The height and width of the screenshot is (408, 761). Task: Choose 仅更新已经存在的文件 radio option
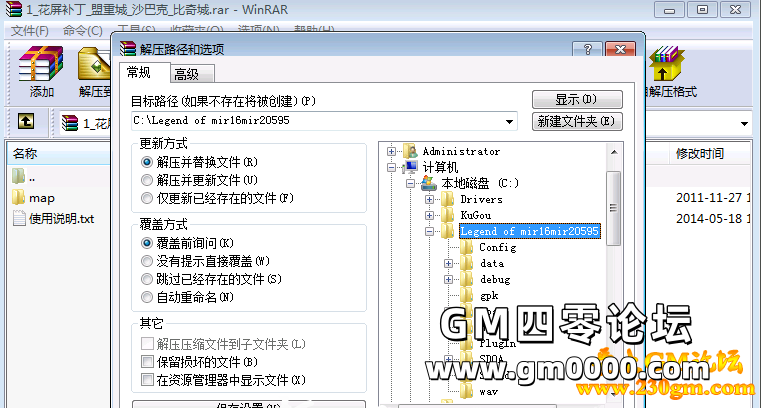(x=147, y=198)
